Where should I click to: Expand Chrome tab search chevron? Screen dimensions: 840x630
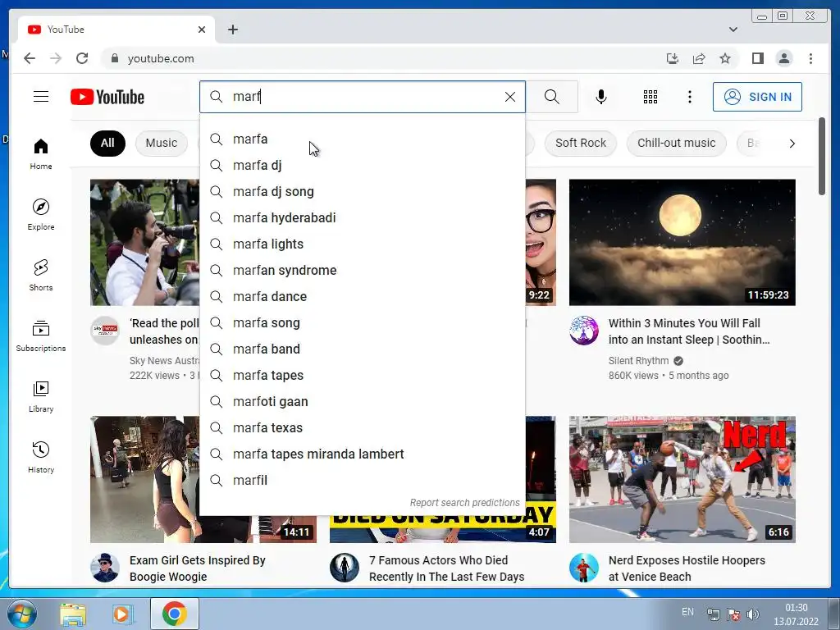pyautogui.click(x=733, y=30)
